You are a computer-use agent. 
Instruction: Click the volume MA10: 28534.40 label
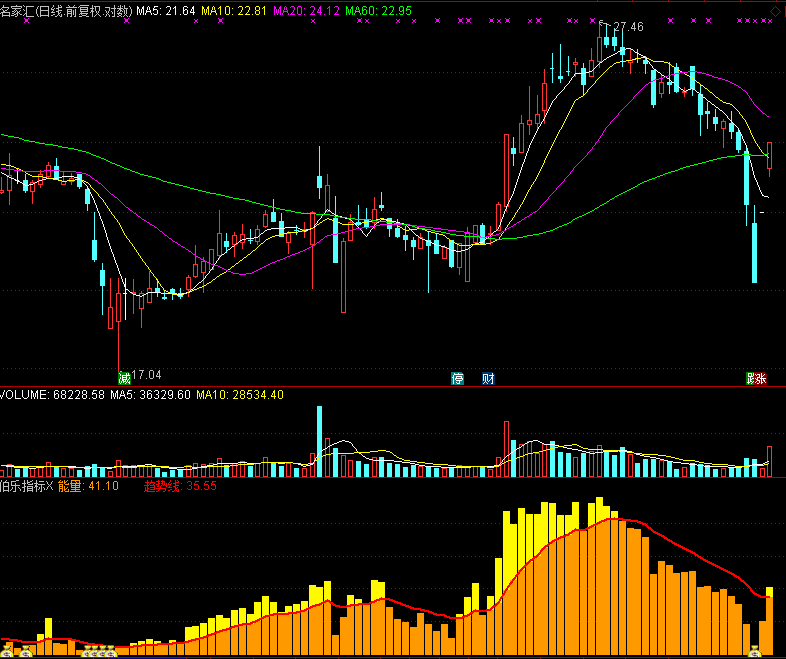pyautogui.click(x=240, y=395)
